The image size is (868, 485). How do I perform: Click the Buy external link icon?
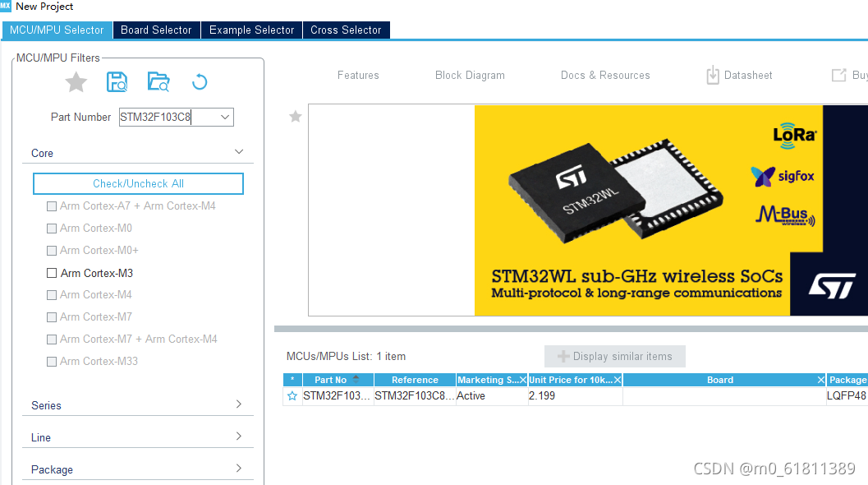(838, 75)
